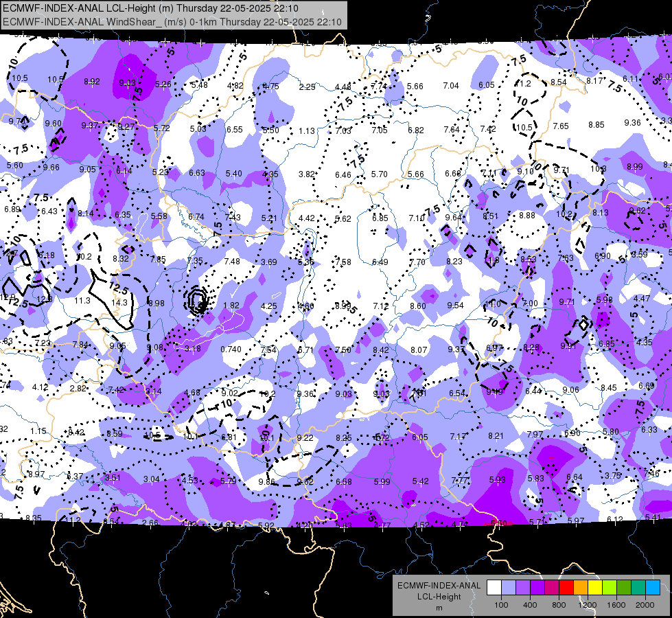This screenshot has height=618, width=672.
Task: Click the map value 0.740
Action: [x=231, y=349]
